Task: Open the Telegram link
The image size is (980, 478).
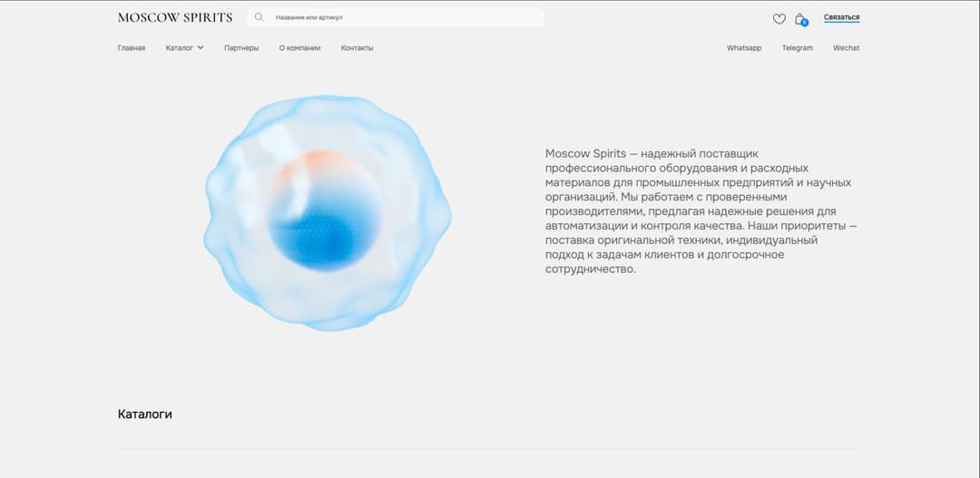Action: pyautogui.click(x=797, y=48)
